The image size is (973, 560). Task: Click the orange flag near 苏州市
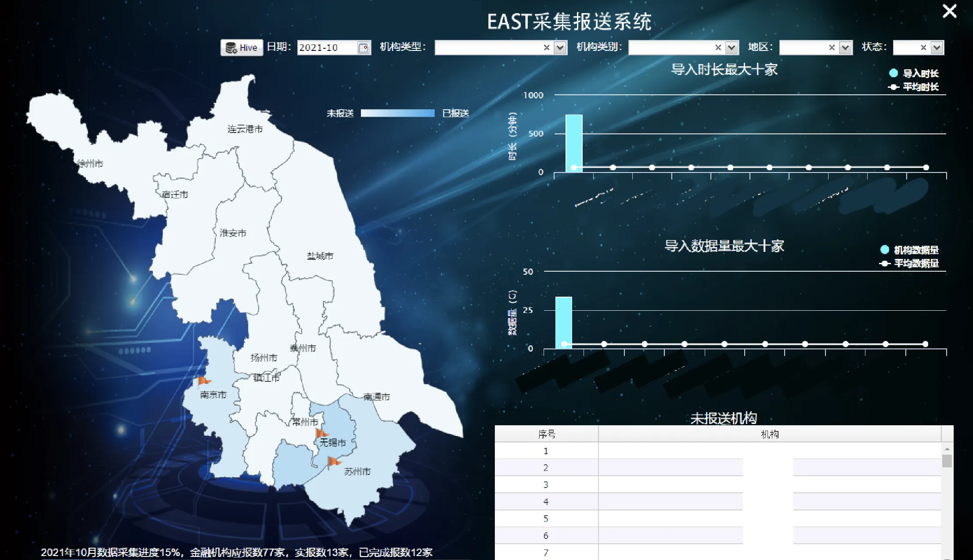point(334,461)
